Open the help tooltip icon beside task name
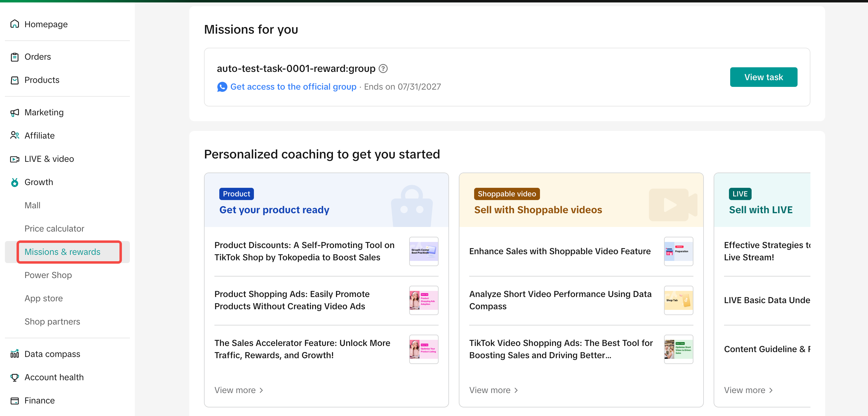Viewport: 868px width, 416px height. click(x=383, y=69)
